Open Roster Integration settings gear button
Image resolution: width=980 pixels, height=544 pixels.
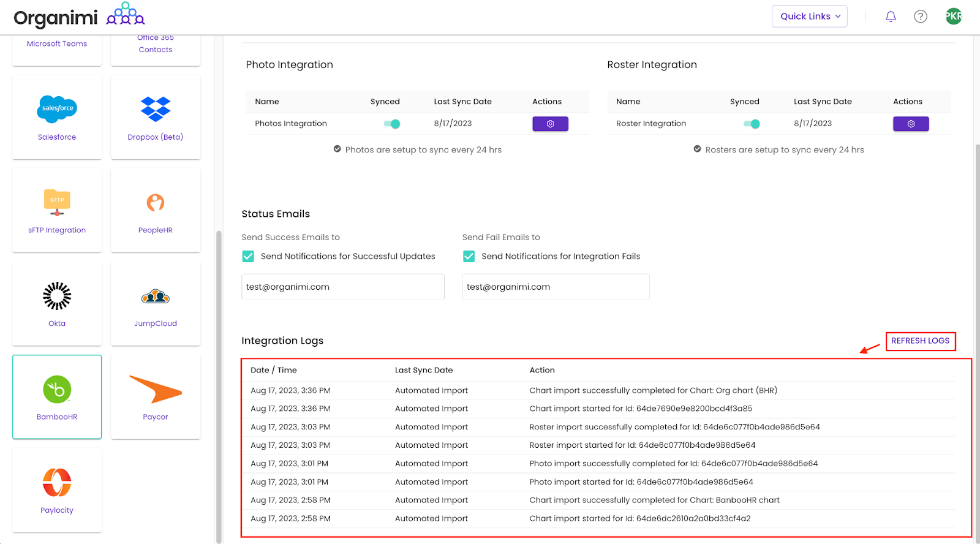(x=911, y=124)
